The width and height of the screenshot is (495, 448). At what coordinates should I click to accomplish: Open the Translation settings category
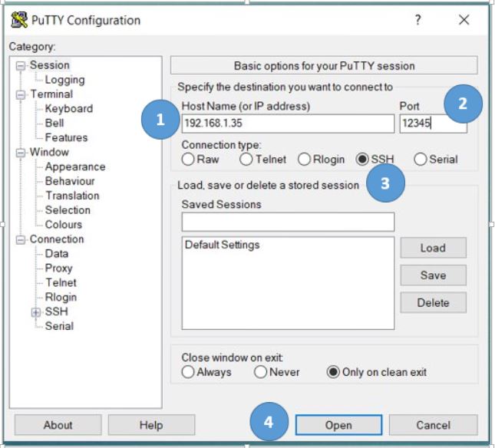point(72,196)
